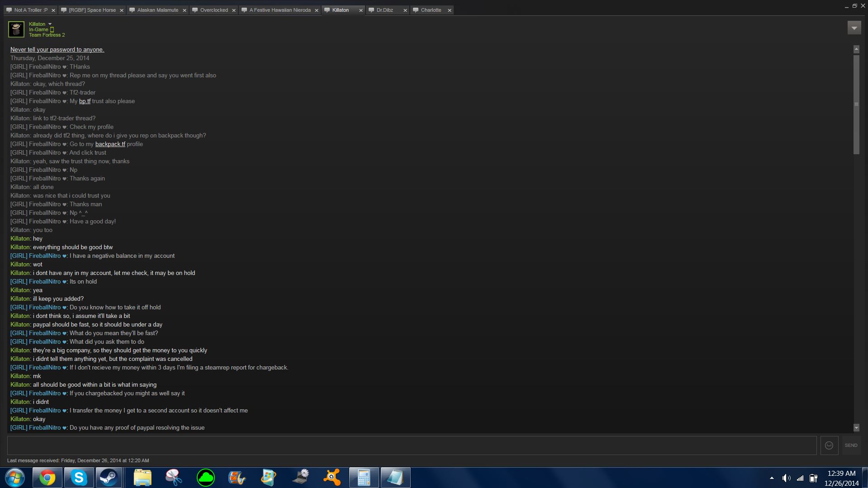Click Killaton's avatar thumbnail
Screen dimensions: 868x488
pyautogui.click(x=16, y=29)
